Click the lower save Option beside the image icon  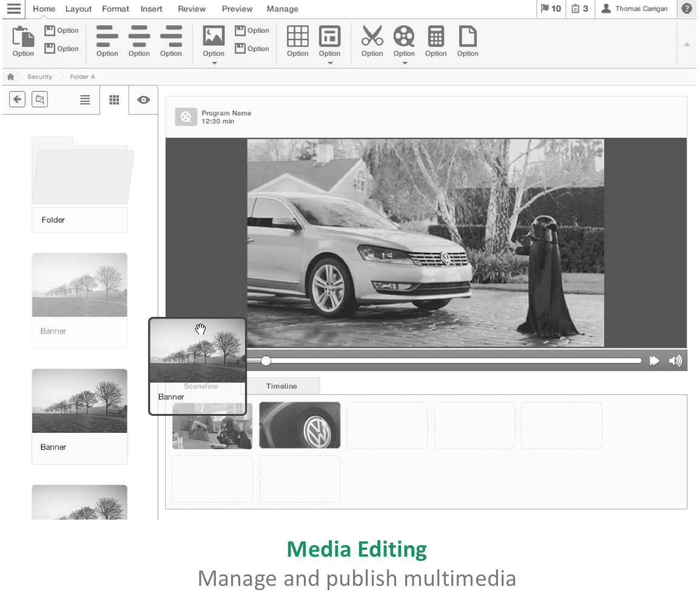[x=252, y=48]
